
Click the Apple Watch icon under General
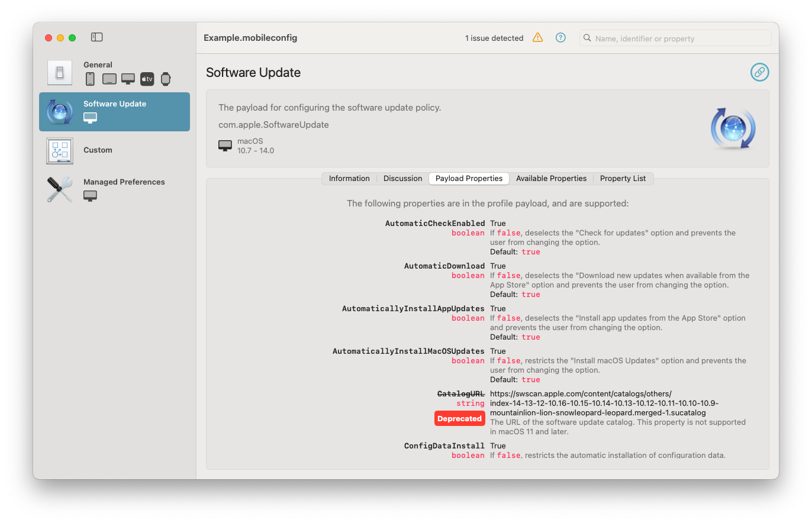pos(166,79)
